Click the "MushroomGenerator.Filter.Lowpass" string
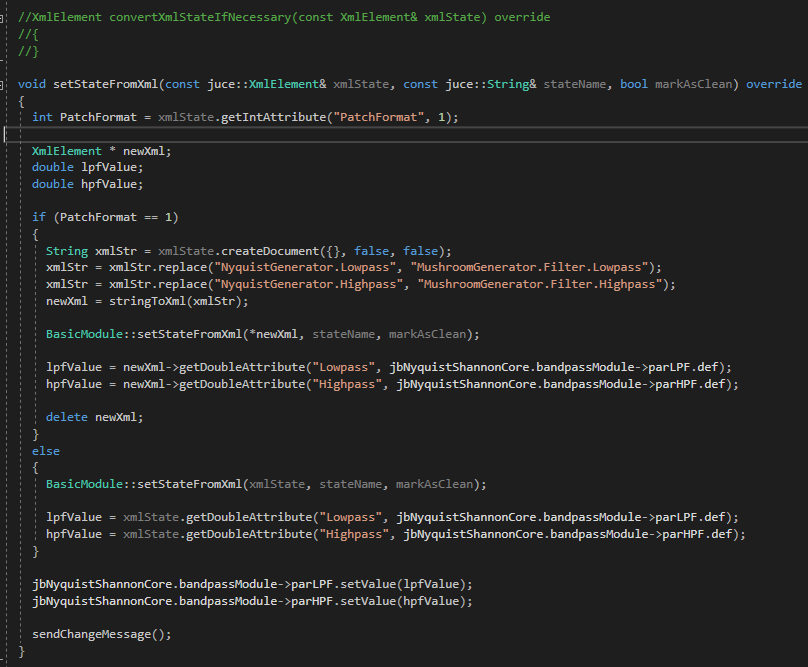The width and height of the screenshot is (808, 667). coord(529,267)
